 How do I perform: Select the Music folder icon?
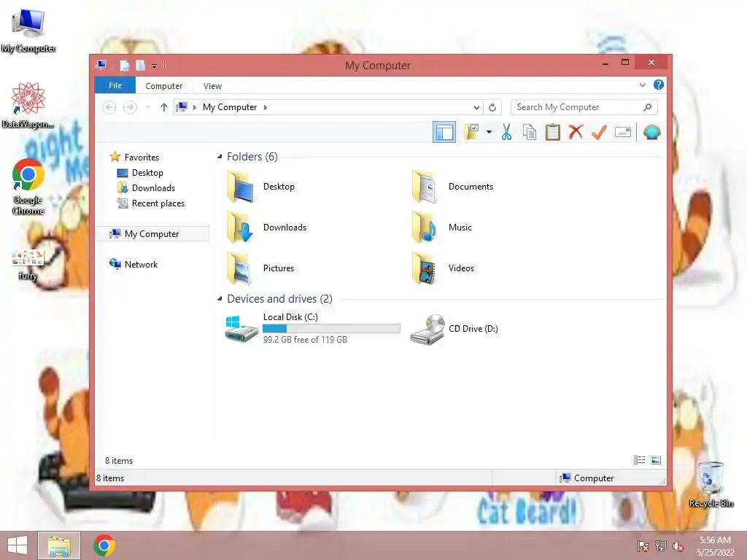424,227
